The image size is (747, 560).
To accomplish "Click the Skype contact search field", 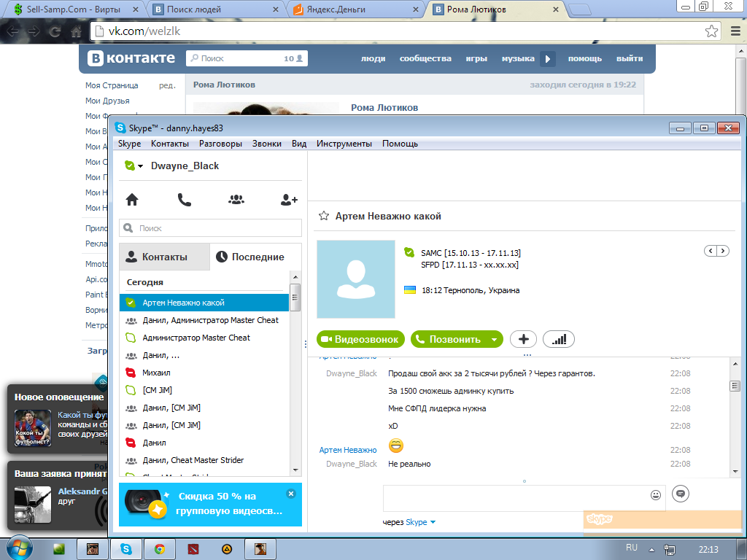I will click(210, 228).
